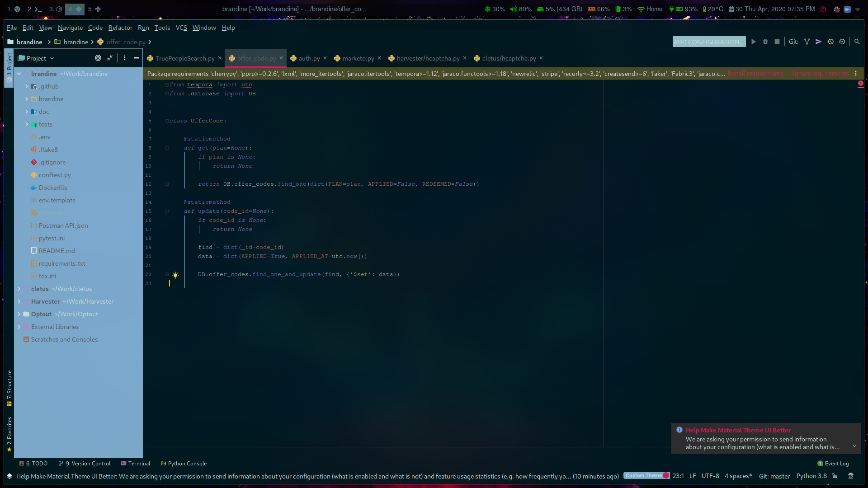Click the Git push arrow icon
The width and height of the screenshot is (868, 488).
[x=818, y=42]
